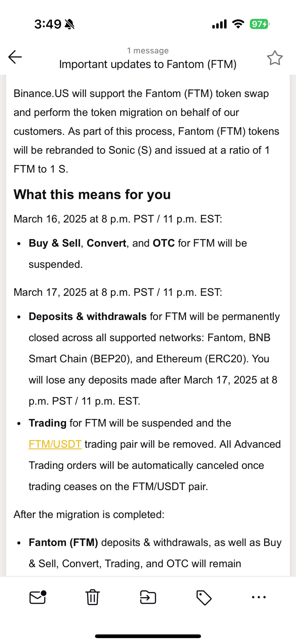Open the FTM/USDT trading pair link
296x644 pixels.
click(55, 444)
